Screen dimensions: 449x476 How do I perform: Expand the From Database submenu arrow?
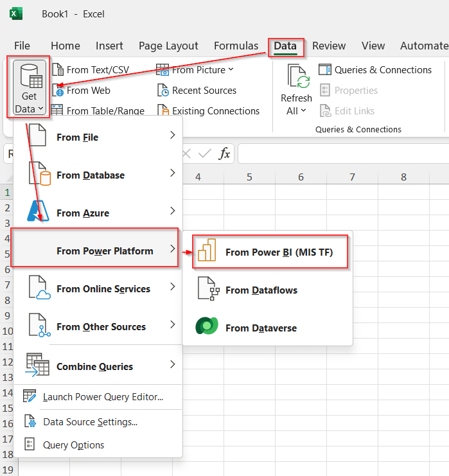172,173
